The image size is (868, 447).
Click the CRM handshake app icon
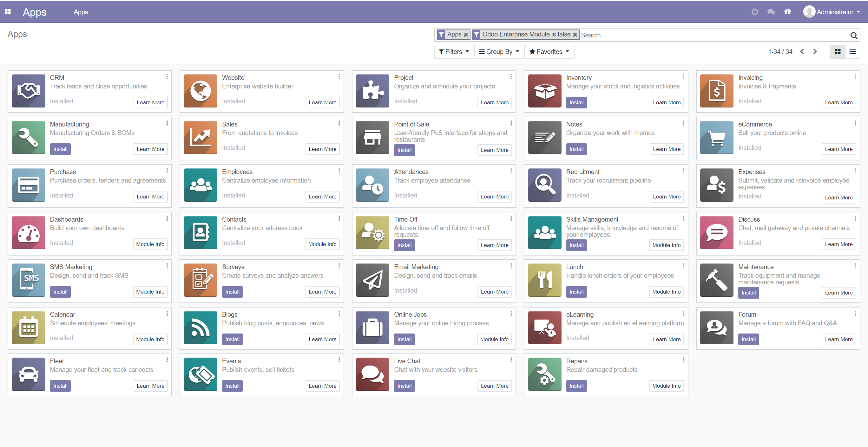pos(29,91)
